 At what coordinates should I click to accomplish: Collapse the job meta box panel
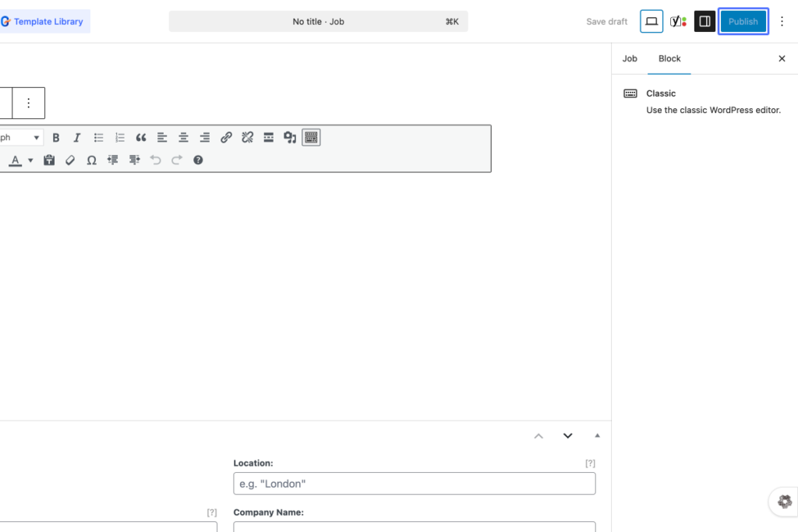[x=598, y=435]
